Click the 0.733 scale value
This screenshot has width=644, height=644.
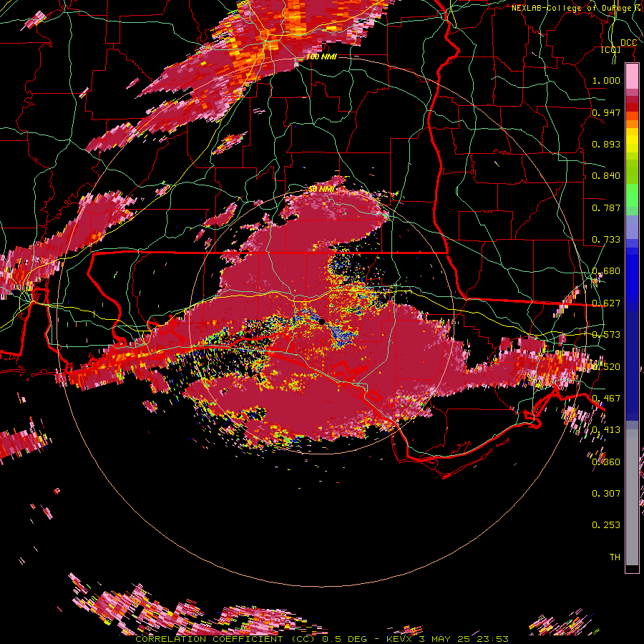[606, 240]
